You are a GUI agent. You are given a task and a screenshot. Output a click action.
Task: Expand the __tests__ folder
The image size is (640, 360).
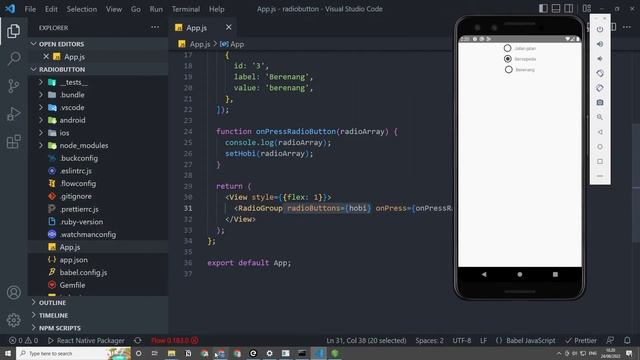click(41, 82)
